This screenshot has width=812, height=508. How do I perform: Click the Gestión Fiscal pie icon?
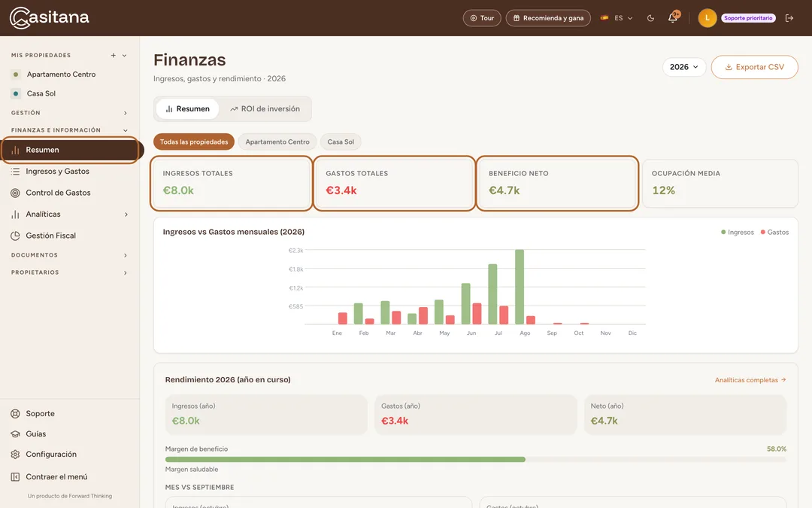pyautogui.click(x=16, y=236)
